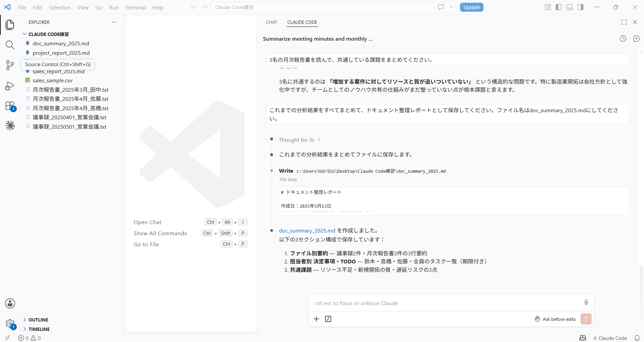Expand the TIMELINE section
This screenshot has height=342, width=644.
[x=39, y=329]
